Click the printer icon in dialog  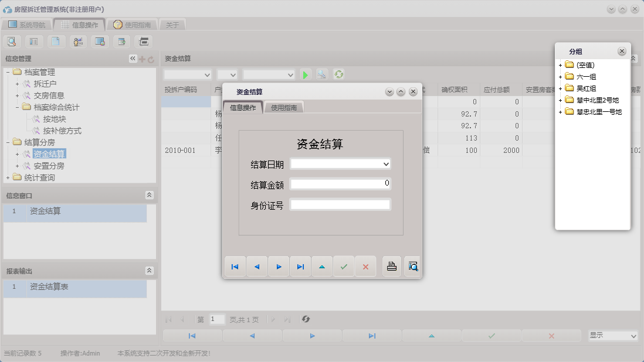pos(391,267)
